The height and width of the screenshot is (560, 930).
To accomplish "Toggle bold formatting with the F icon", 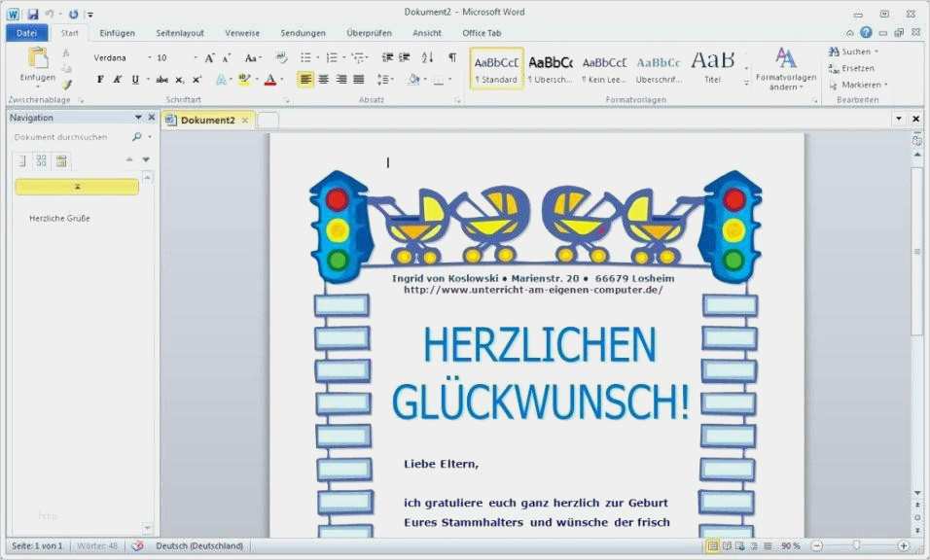I will point(101,79).
